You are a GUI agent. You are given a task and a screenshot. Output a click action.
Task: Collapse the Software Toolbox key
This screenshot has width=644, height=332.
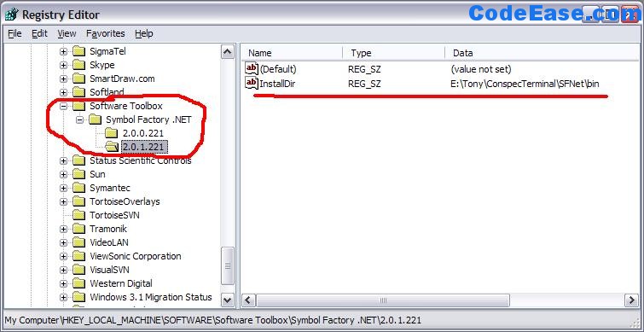click(x=63, y=106)
